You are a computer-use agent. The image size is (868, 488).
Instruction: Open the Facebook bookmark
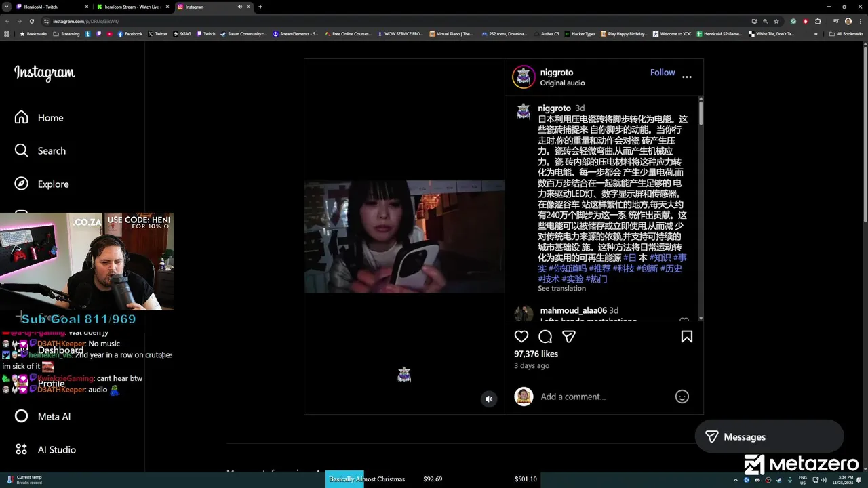tap(130, 33)
